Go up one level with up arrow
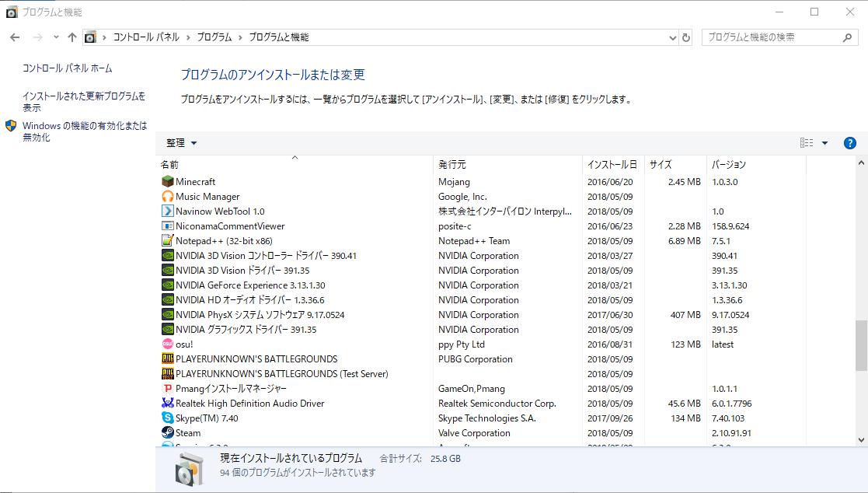868x493 pixels. coord(72,37)
